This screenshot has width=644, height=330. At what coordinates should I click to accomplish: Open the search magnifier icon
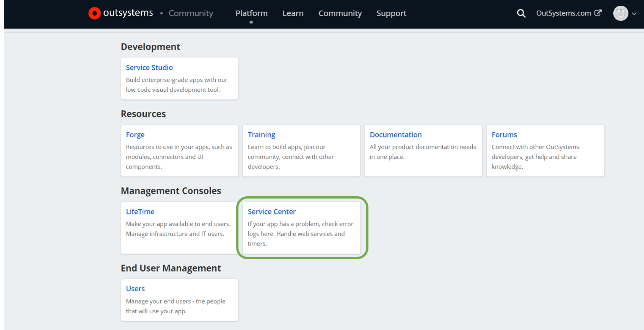click(x=521, y=13)
